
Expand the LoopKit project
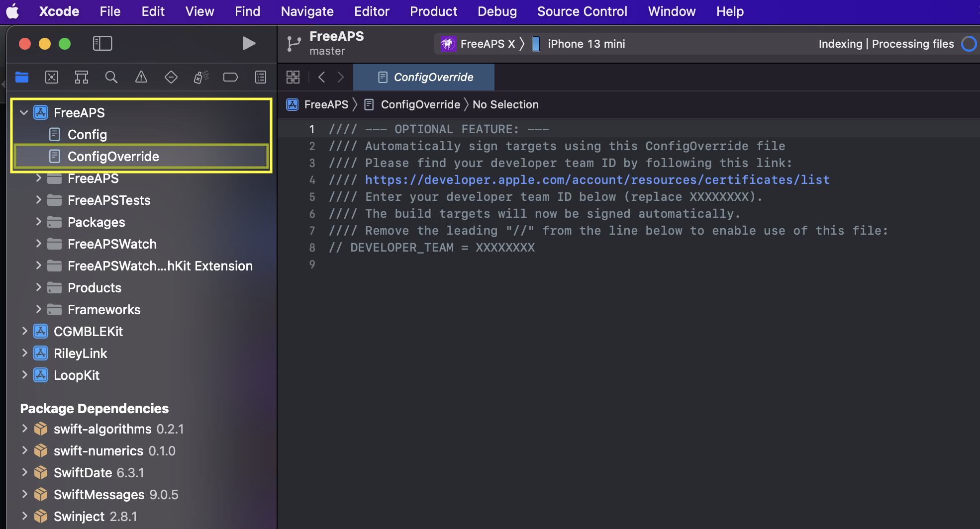pos(24,375)
